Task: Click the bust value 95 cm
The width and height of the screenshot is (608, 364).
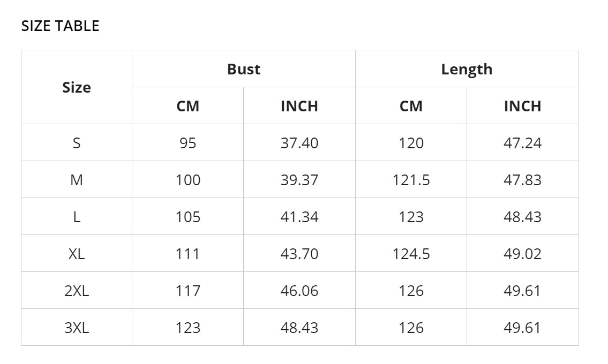Action: [x=187, y=143]
